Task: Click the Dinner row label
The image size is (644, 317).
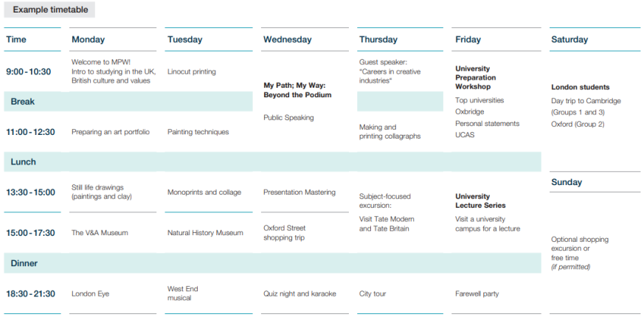Action: coord(24,263)
